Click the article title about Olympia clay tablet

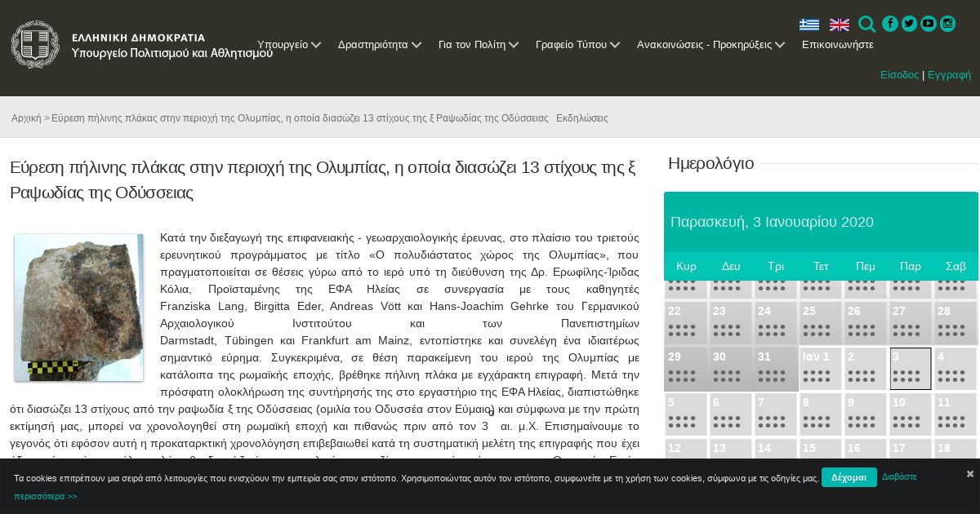coord(323,180)
